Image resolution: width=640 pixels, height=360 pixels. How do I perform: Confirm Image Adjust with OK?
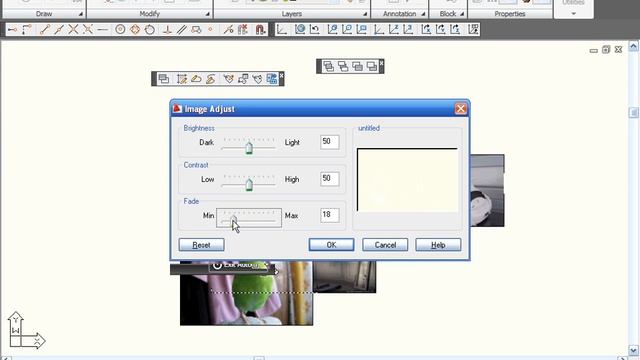pyautogui.click(x=331, y=245)
